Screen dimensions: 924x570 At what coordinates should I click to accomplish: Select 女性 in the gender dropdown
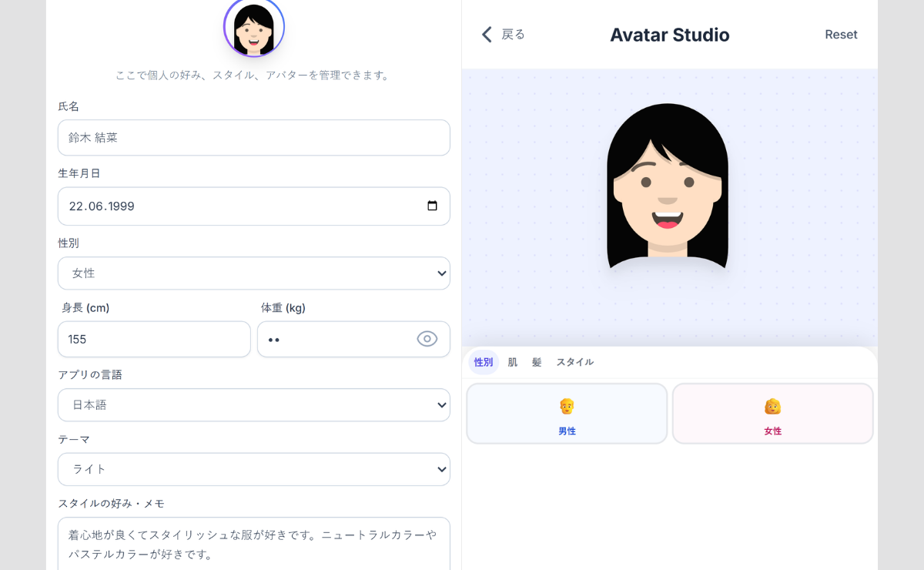(x=254, y=273)
